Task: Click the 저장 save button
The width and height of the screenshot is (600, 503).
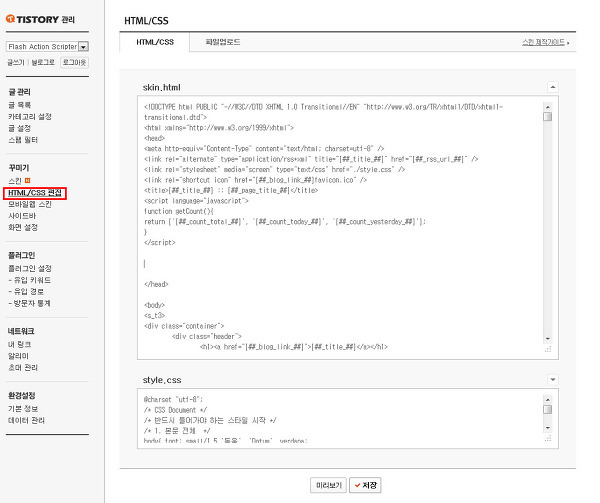Action: tap(365, 485)
